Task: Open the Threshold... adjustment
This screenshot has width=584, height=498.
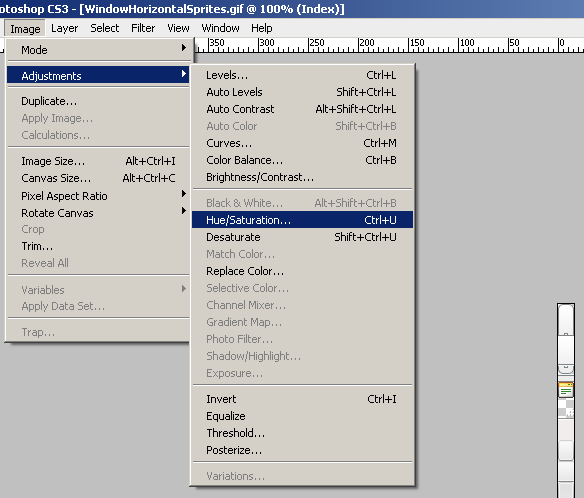Action: (x=302, y=433)
